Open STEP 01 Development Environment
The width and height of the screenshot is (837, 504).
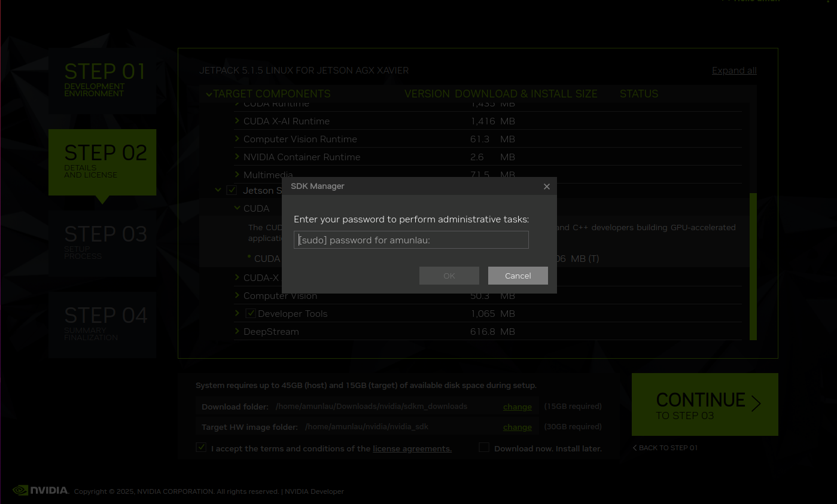(x=102, y=81)
